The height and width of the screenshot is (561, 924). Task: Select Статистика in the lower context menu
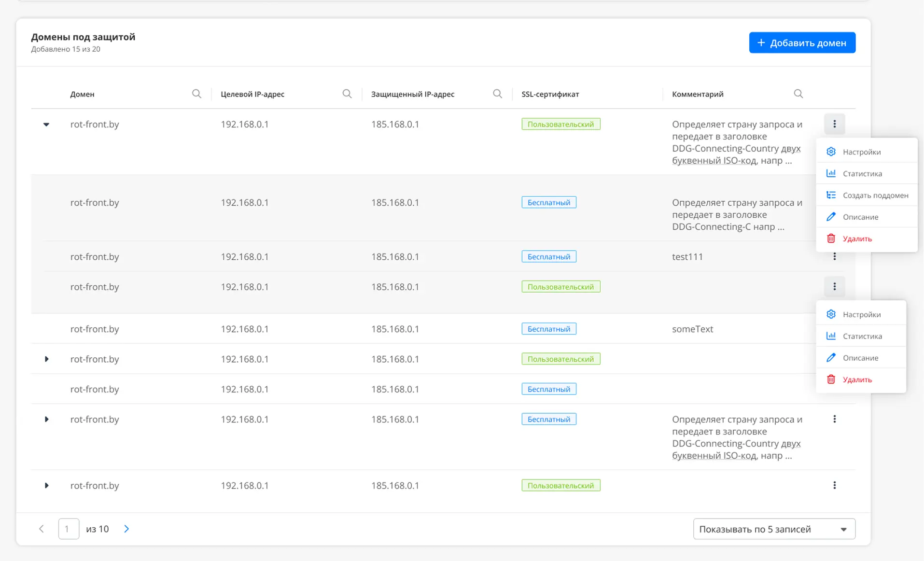click(861, 336)
